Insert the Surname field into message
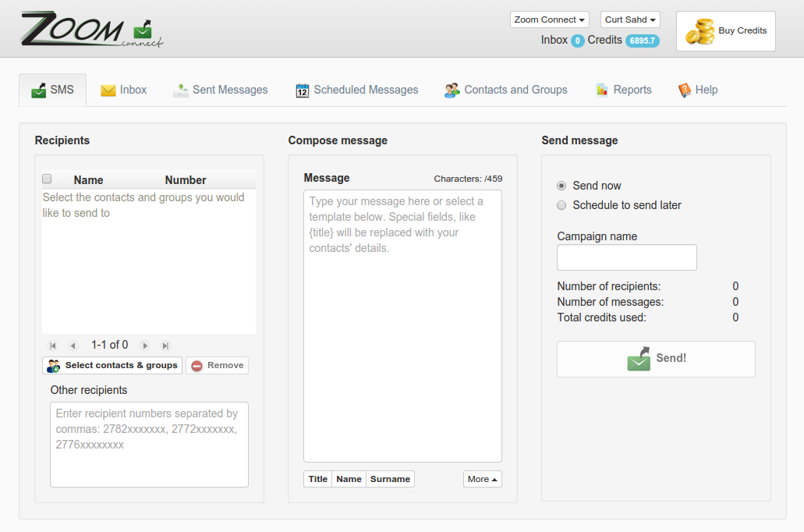Screen dimensions: 804x532 tap(390, 479)
